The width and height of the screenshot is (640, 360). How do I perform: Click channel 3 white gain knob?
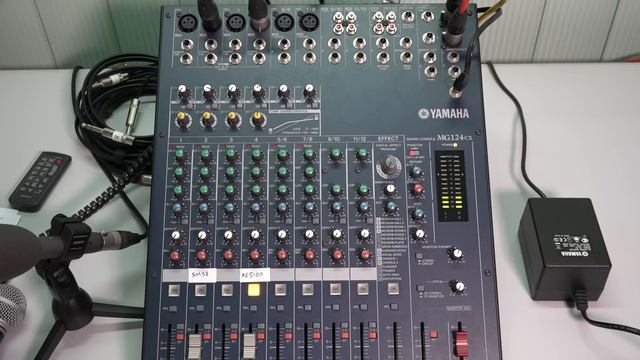[233, 91]
